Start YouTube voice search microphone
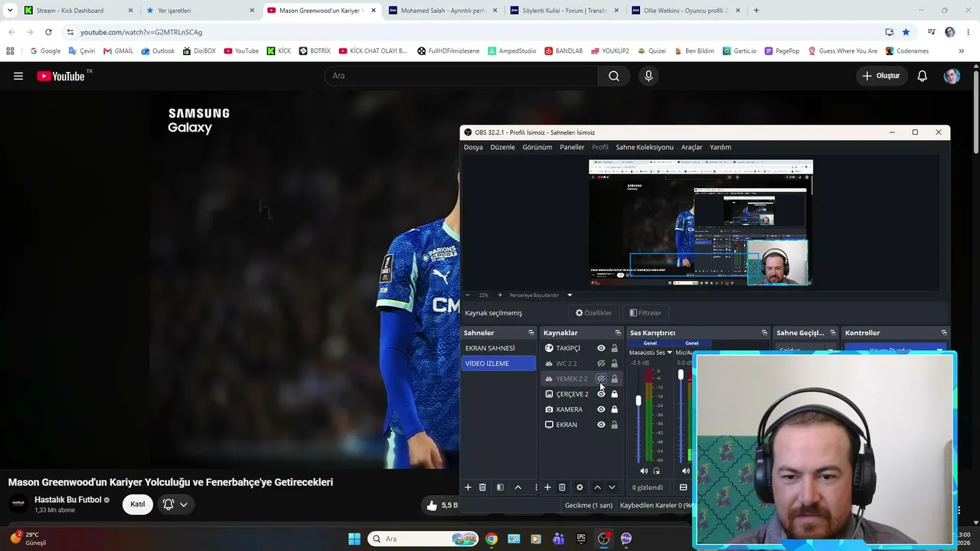 648,76
